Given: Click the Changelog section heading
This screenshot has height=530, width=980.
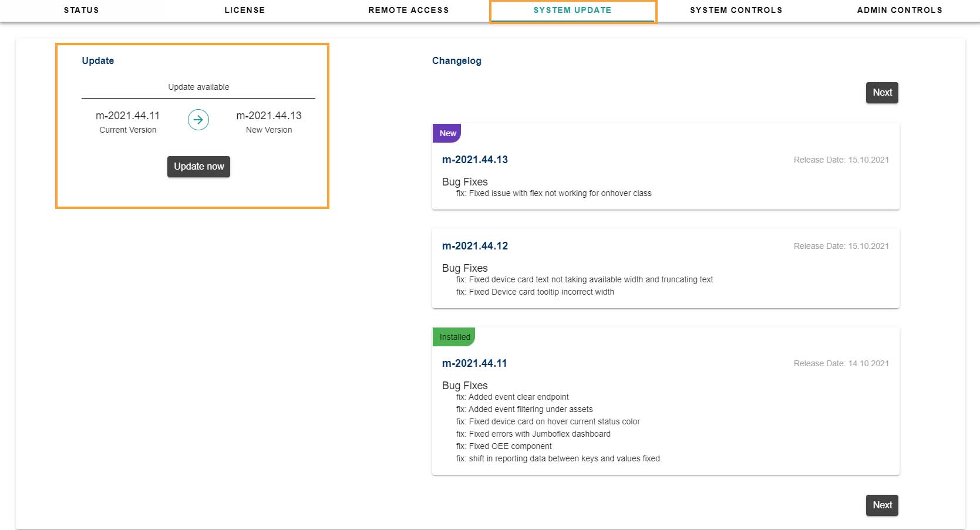Looking at the screenshot, I should [457, 60].
